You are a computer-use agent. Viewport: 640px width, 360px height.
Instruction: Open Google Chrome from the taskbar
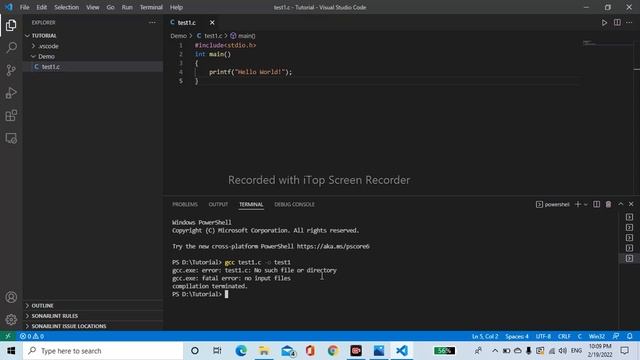(x=333, y=351)
